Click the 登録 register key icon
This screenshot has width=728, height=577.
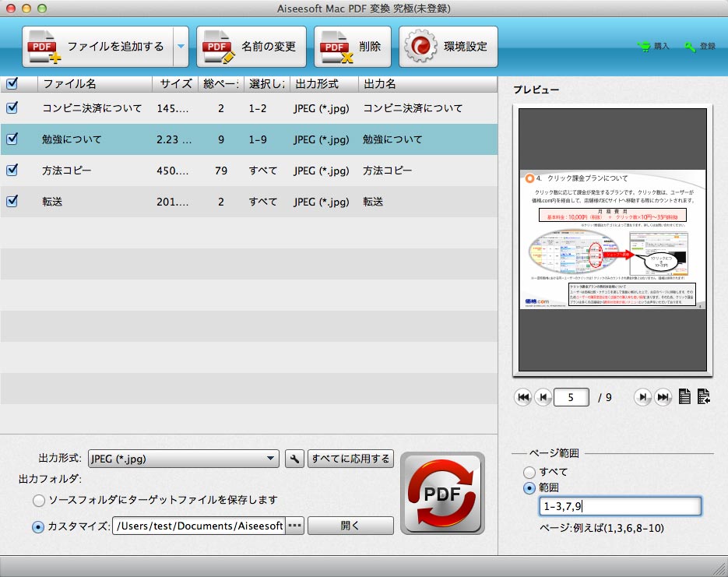click(x=691, y=47)
